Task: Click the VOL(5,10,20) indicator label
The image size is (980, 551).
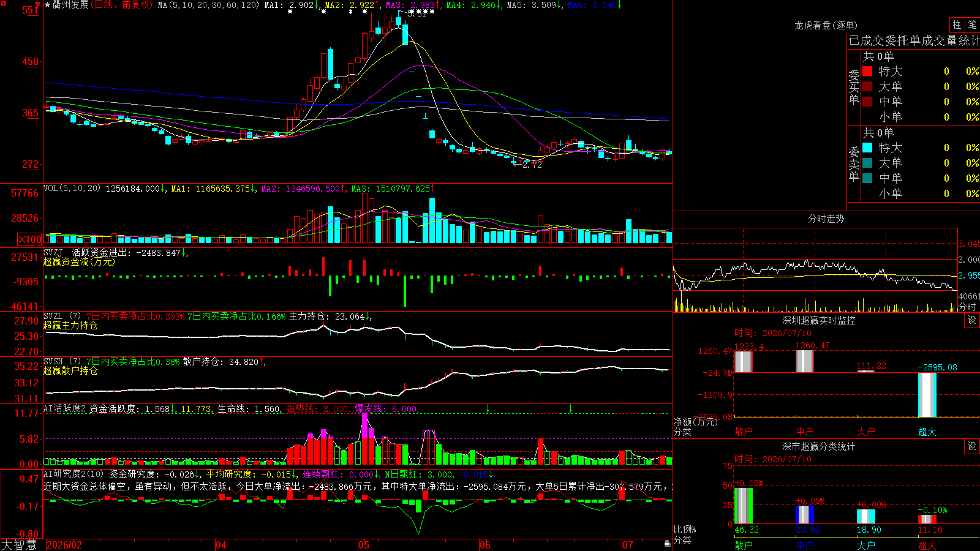Action: pyautogui.click(x=72, y=189)
